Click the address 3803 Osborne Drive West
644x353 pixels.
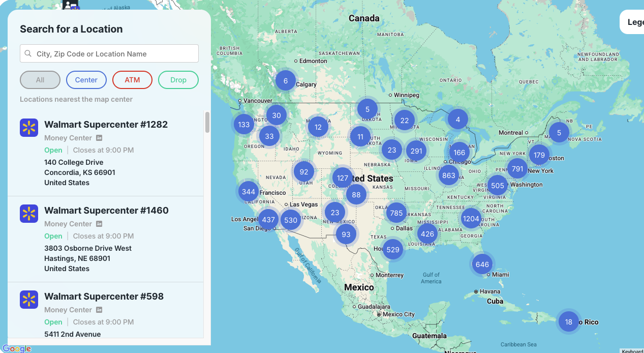[x=88, y=248]
